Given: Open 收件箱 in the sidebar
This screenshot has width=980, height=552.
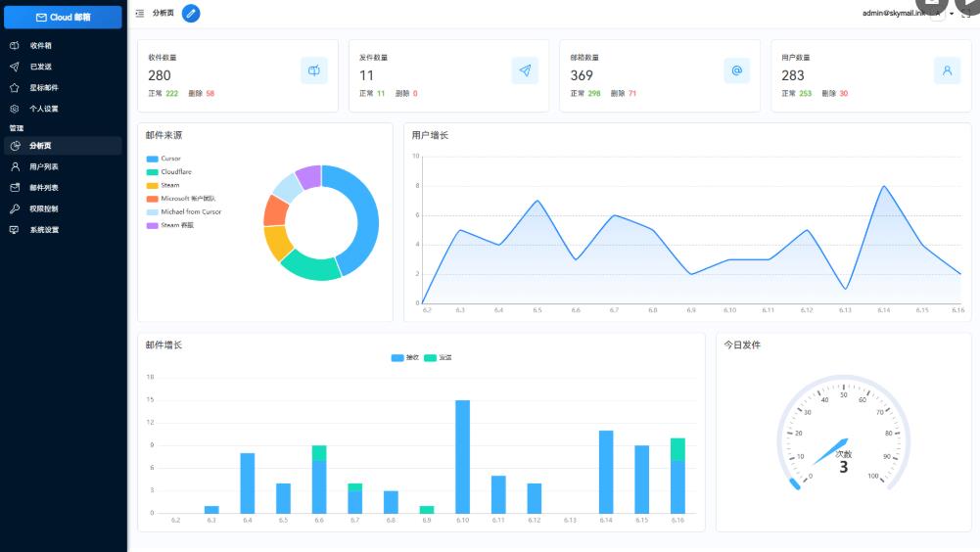Looking at the screenshot, I should (40, 46).
